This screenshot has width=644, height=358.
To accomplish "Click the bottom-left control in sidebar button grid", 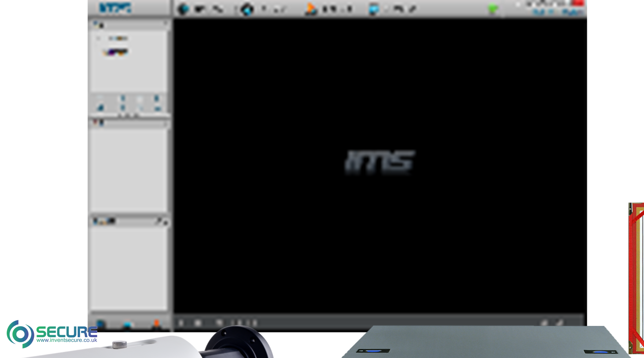I will coord(100,108).
